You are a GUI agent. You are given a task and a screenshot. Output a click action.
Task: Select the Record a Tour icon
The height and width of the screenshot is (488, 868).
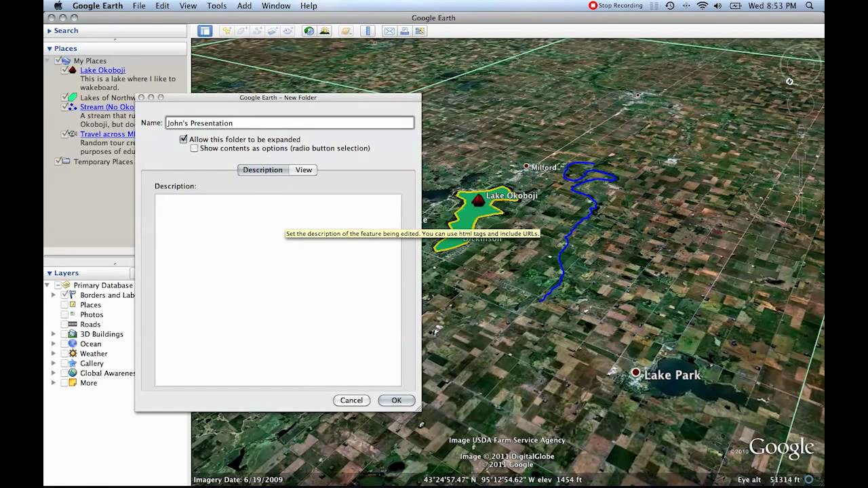(x=288, y=30)
